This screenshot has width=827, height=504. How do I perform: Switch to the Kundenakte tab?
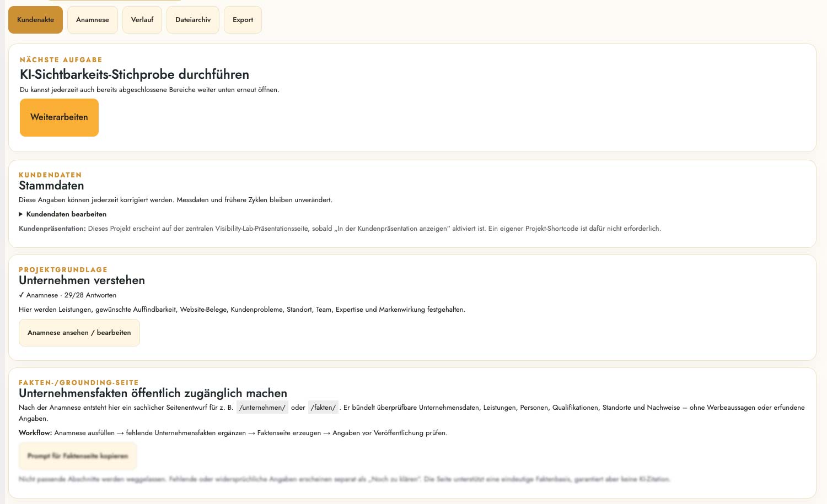(x=35, y=20)
